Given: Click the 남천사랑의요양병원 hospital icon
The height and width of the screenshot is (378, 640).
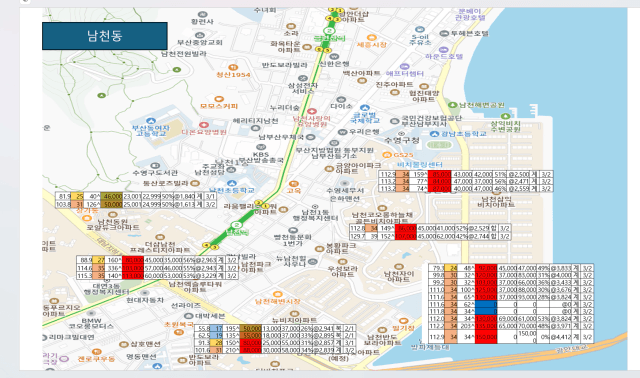Looking at the screenshot, I should pyautogui.click(x=312, y=111).
